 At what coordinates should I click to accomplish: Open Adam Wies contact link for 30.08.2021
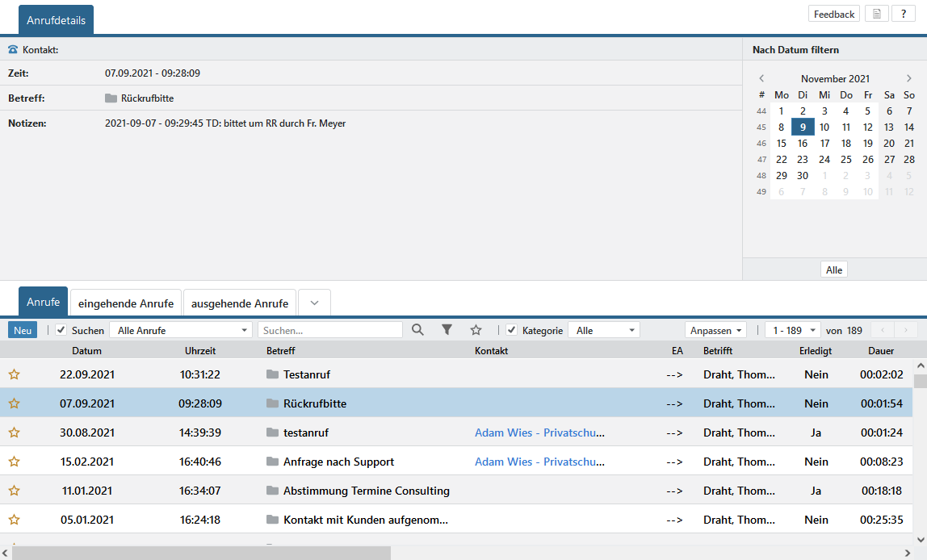tap(539, 433)
